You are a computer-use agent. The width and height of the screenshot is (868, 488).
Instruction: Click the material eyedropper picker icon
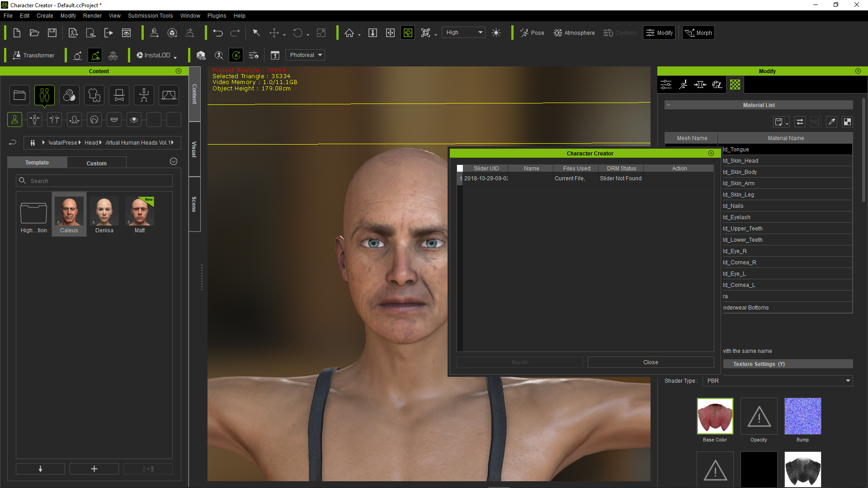coord(831,122)
